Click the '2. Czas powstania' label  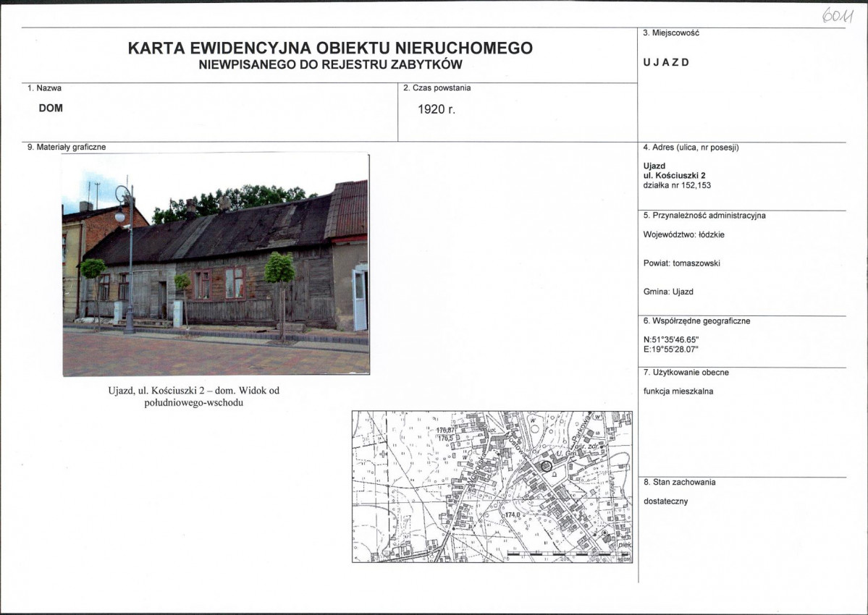pyautogui.click(x=437, y=88)
